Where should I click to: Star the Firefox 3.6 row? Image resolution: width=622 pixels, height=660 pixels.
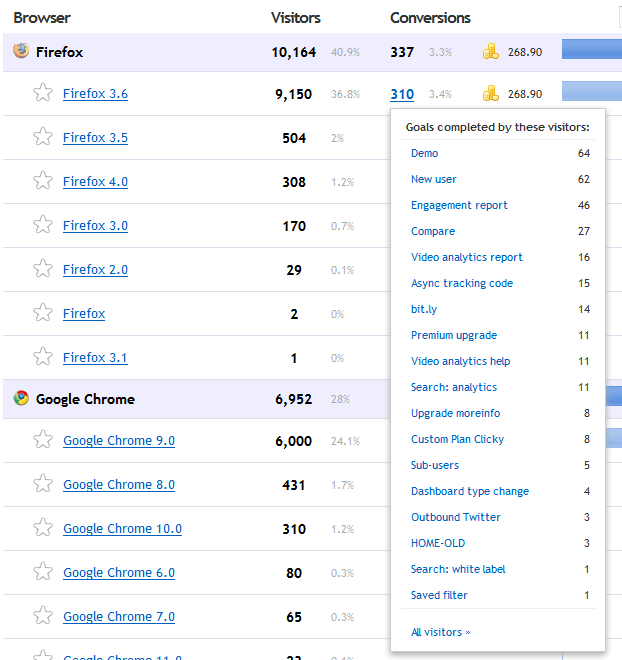(42, 93)
